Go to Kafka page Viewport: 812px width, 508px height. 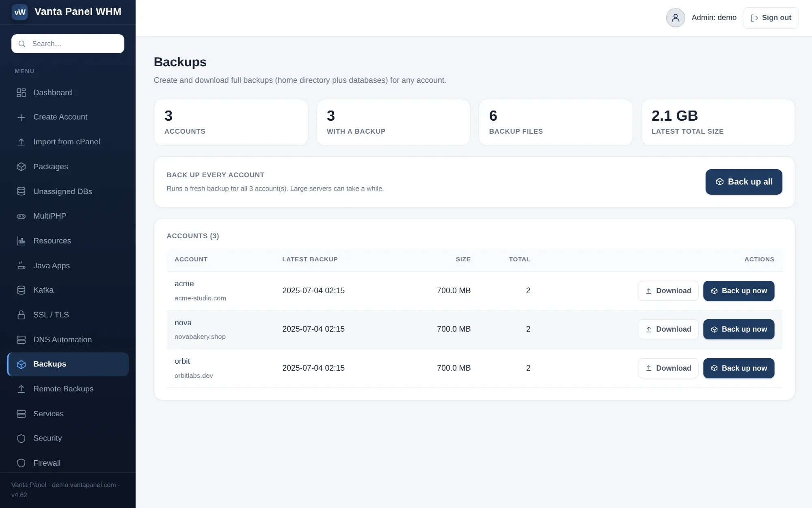(x=68, y=290)
